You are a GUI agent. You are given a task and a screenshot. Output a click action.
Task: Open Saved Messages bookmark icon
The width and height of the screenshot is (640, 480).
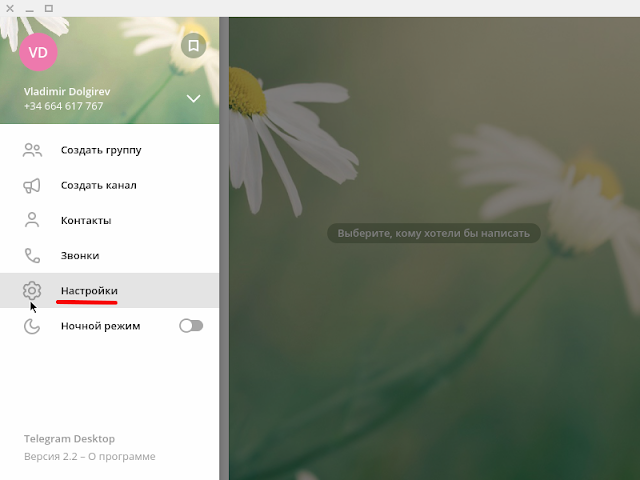click(x=193, y=45)
